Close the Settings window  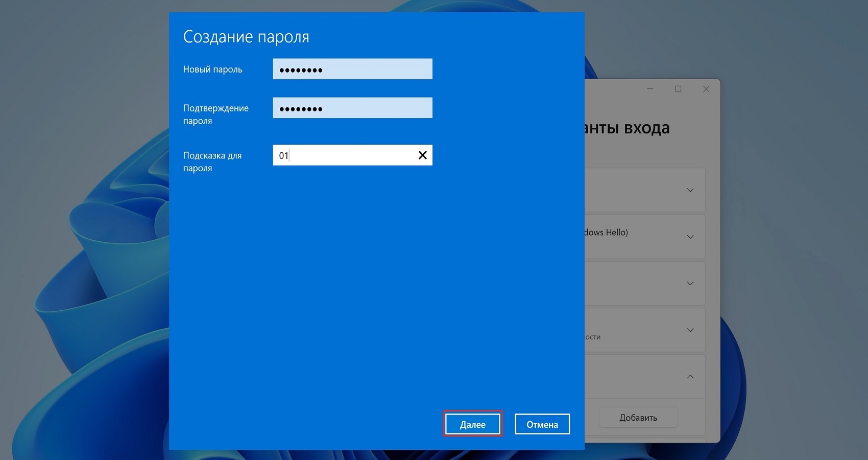(706, 89)
